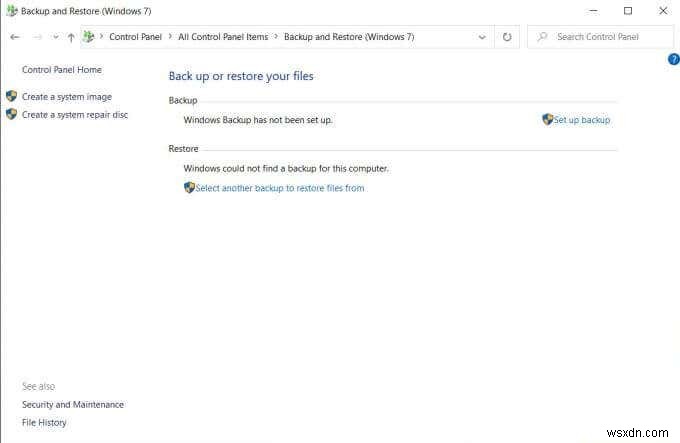Go back with the left arrow
Image resolution: width=680 pixels, height=443 pixels.
[15, 37]
